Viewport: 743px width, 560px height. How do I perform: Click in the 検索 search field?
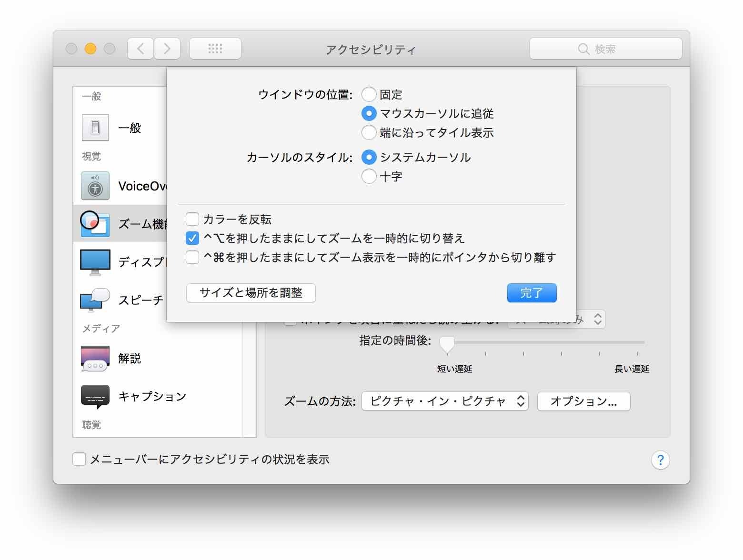tap(606, 49)
